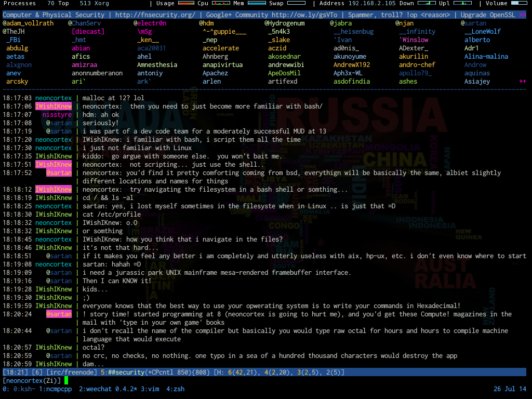Screen dimensions: 532x399
Task: Click the CPU usage graph in status bar
Action: pyautogui.click(x=221, y=3)
